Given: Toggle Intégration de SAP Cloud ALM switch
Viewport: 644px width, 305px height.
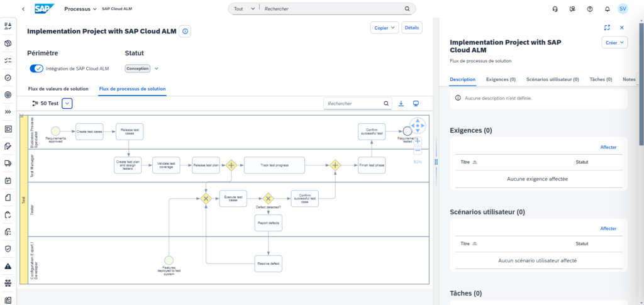Looking at the screenshot, I should 36,69.
